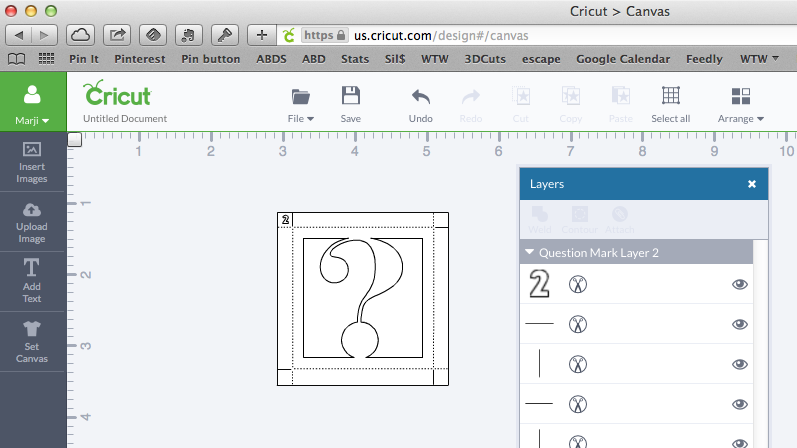Undo the last action
This screenshot has height=448, width=797.
tap(421, 104)
